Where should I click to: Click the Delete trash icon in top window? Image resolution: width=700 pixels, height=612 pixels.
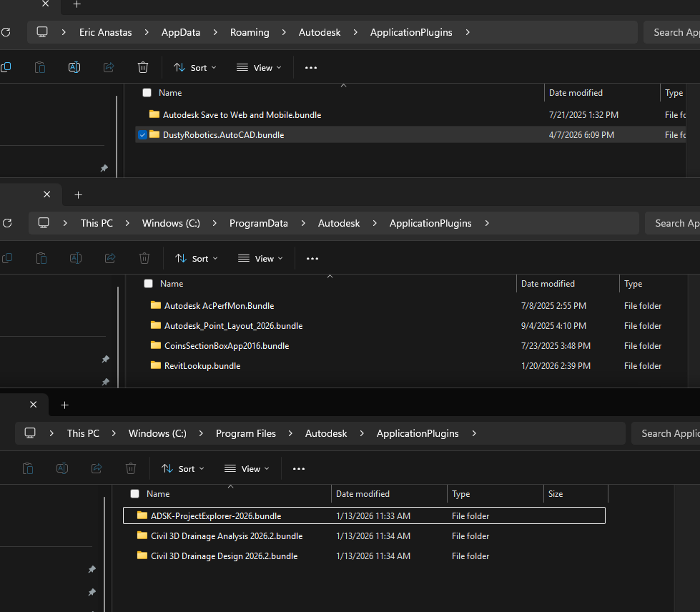pyautogui.click(x=143, y=67)
